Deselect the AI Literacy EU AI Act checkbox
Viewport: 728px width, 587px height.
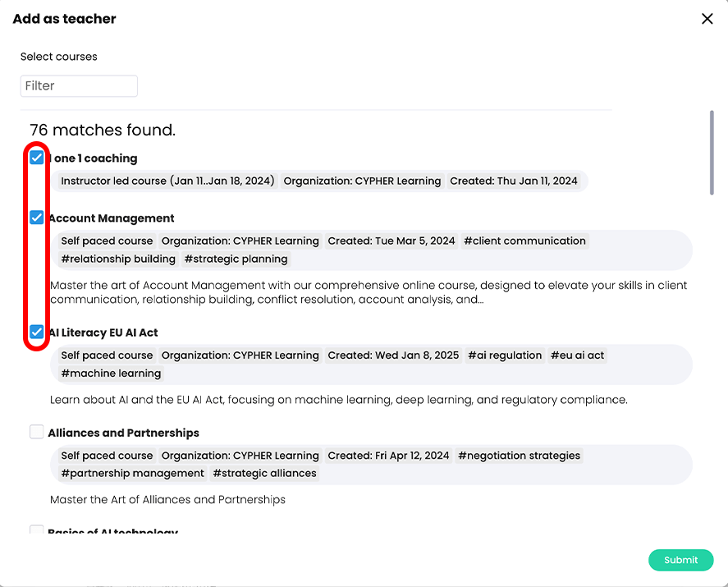[36, 332]
